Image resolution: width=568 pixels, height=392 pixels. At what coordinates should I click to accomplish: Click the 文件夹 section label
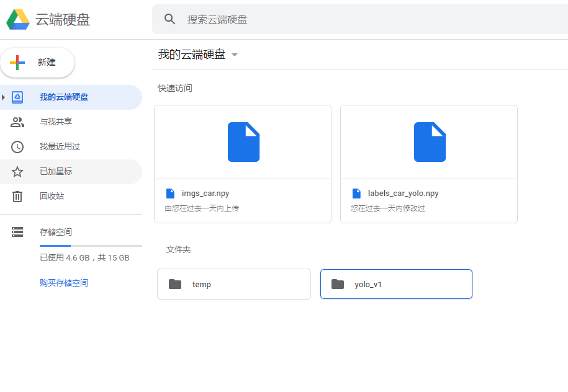point(178,249)
